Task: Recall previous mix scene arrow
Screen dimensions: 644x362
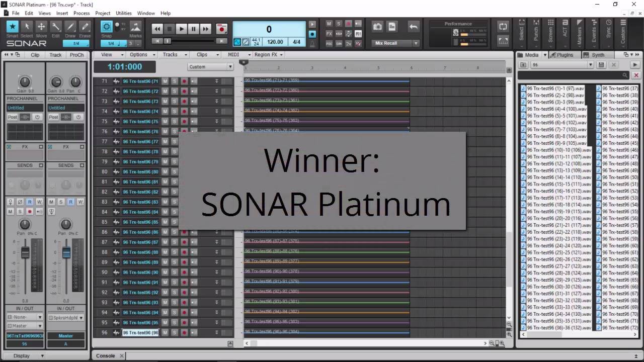Action: click(414, 27)
